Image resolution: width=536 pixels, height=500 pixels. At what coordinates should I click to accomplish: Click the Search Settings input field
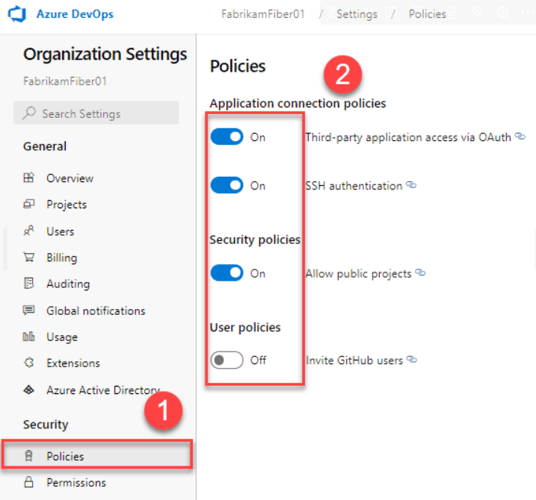click(x=96, y=113)
